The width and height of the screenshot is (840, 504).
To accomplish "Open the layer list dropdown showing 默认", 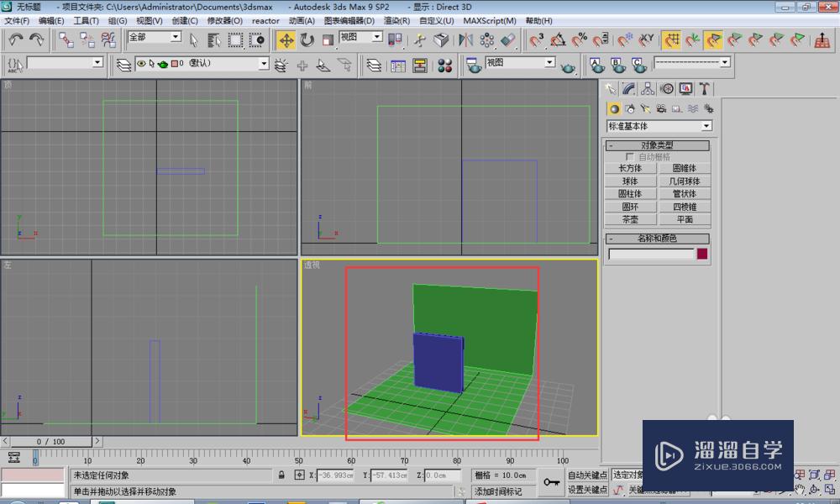I will pyautogui.click(x=202, y=64).
